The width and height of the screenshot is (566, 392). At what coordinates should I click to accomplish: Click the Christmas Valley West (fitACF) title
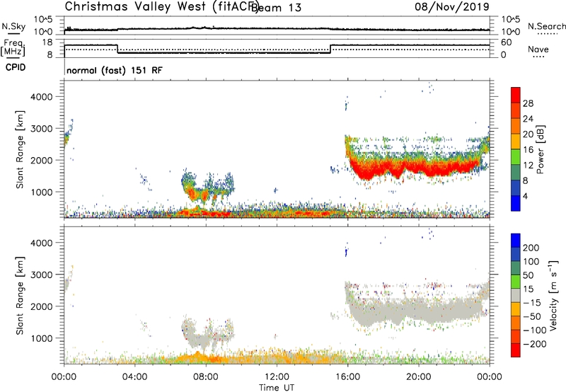pos(161,6)
